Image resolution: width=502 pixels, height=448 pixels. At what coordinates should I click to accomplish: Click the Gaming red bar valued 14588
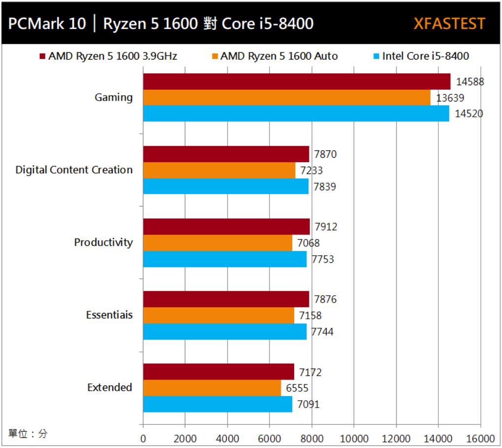(297, 82)
